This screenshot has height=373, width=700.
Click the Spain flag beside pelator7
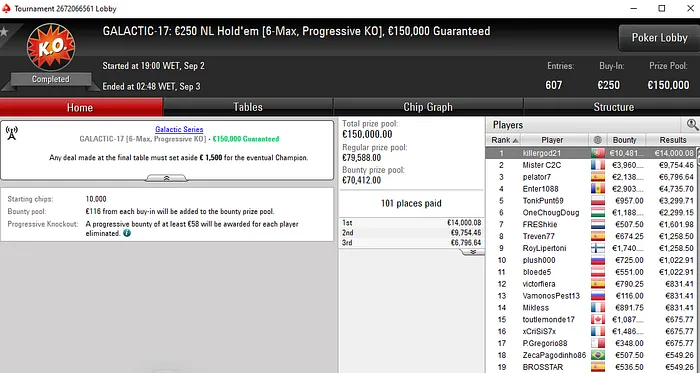click(x=597, y=177)
